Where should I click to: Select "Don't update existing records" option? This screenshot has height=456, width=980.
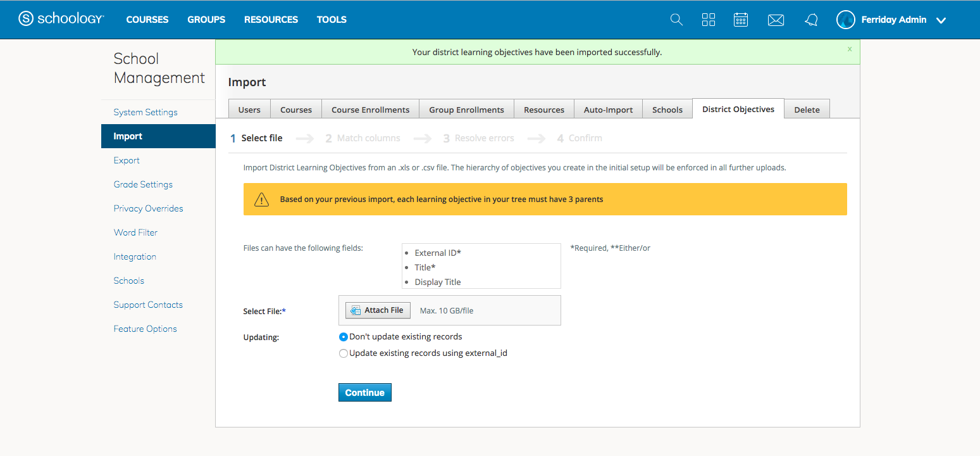344,337
